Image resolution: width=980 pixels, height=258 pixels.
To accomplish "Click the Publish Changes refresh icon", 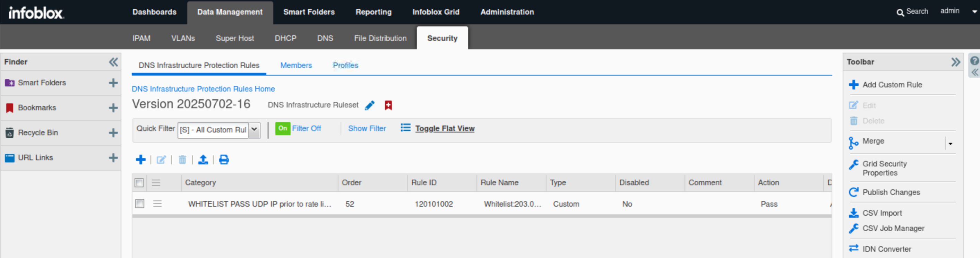I will (854, 192).
